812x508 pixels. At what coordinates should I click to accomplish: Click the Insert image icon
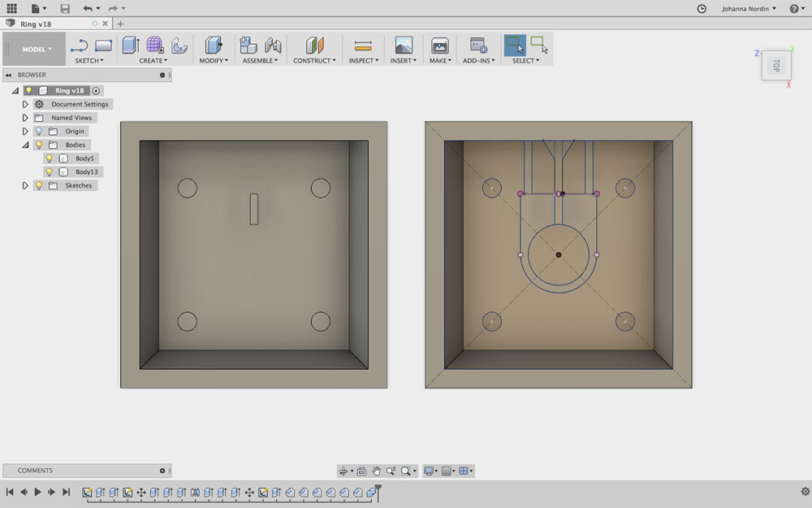(404, 45)
